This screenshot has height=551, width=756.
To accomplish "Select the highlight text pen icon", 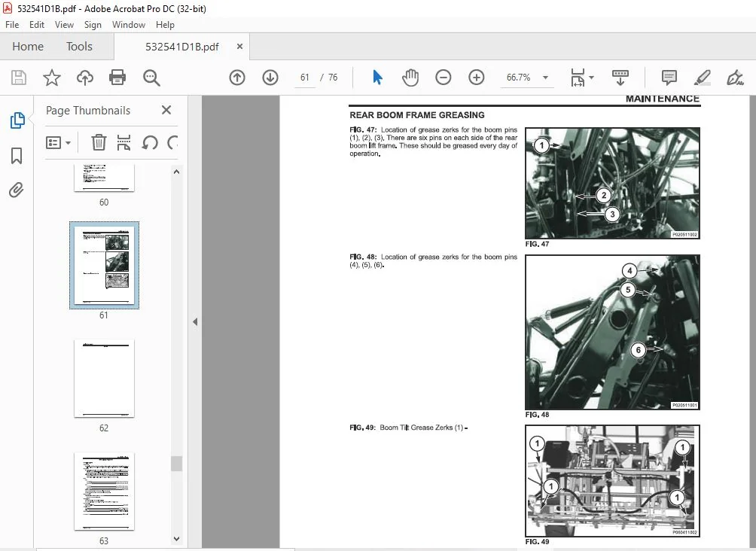I will (702, 78).
